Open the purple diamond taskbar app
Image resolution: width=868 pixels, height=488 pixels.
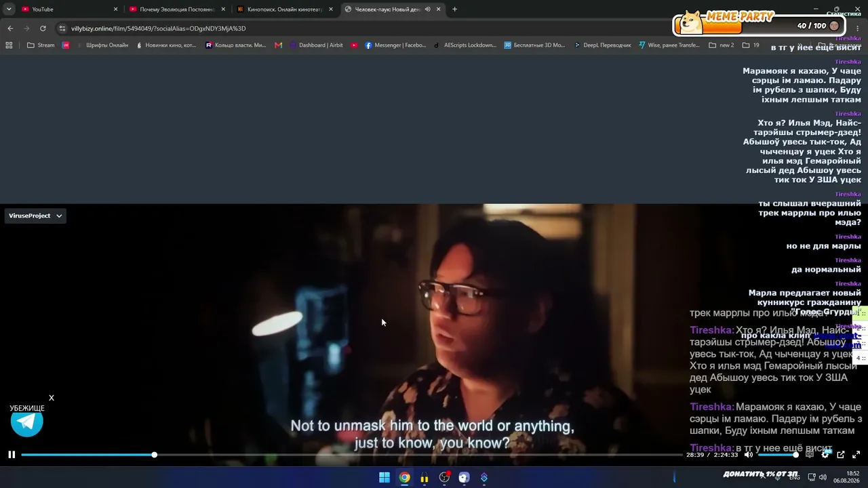(x=484, y=478)
